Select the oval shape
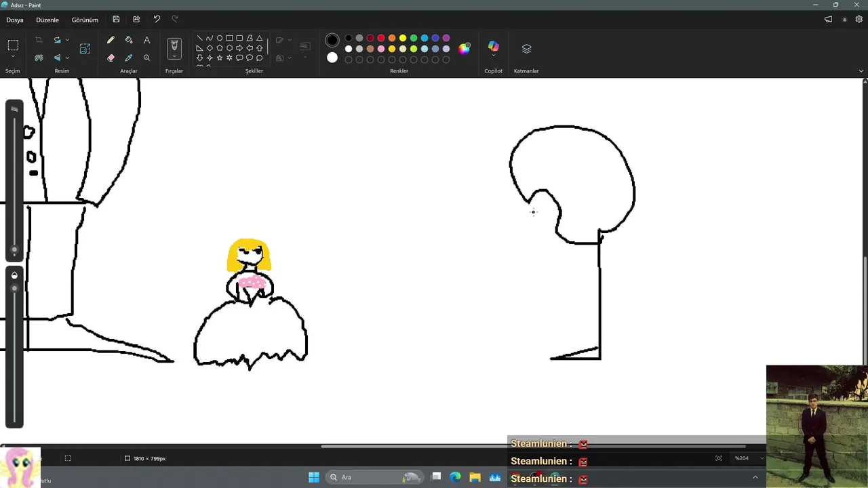Screen dimensions: 868x488 coord(220,38)
